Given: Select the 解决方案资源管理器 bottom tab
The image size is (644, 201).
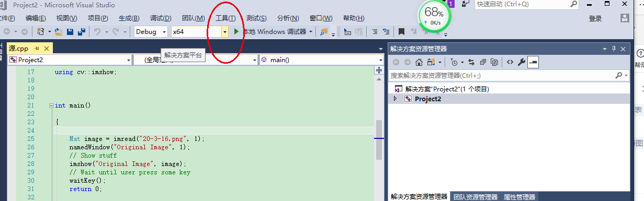Looking at the screenshot, I should click(x=419, y=197).
